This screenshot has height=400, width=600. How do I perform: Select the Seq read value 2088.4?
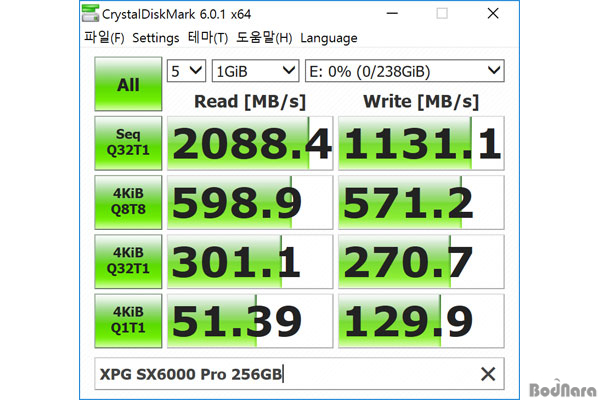[x=250, y=143]
